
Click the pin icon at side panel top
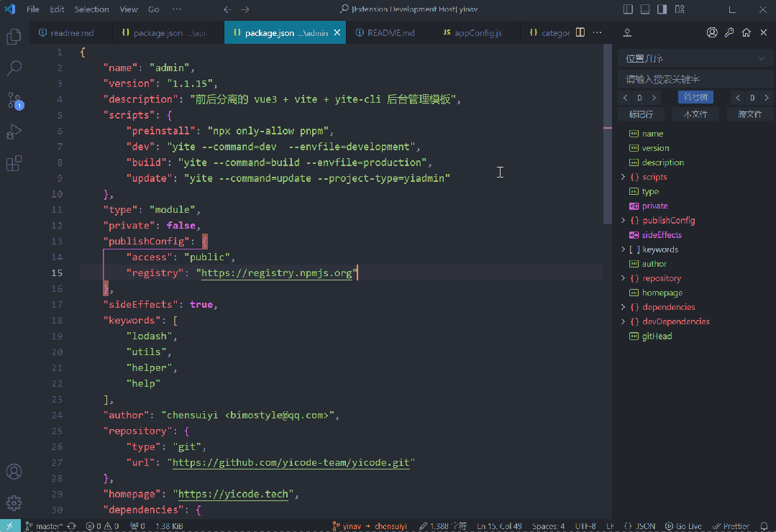(627, 32)
